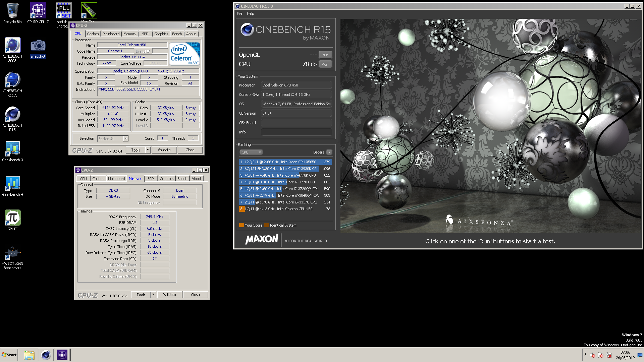Open the File menu in Cinebench
The height and width of the screenshot is (362, 644).
(x=239, y=13)
